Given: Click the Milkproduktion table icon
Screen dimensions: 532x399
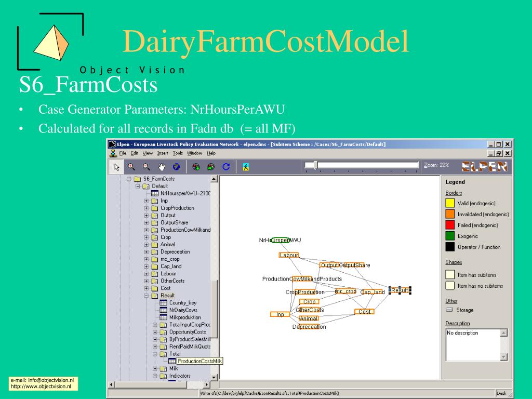Looking at the screenshot, I should [x=164, y=317].
